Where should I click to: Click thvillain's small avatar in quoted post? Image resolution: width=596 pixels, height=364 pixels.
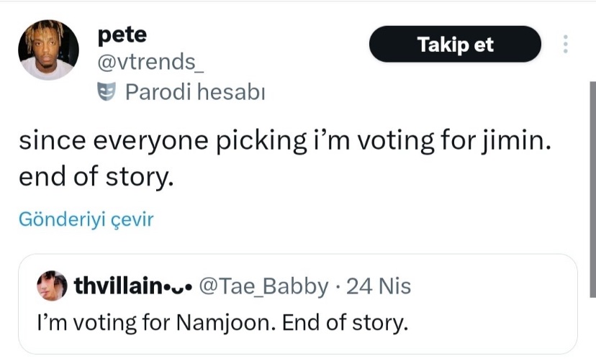pyautogui.click(x=51, y=286)
